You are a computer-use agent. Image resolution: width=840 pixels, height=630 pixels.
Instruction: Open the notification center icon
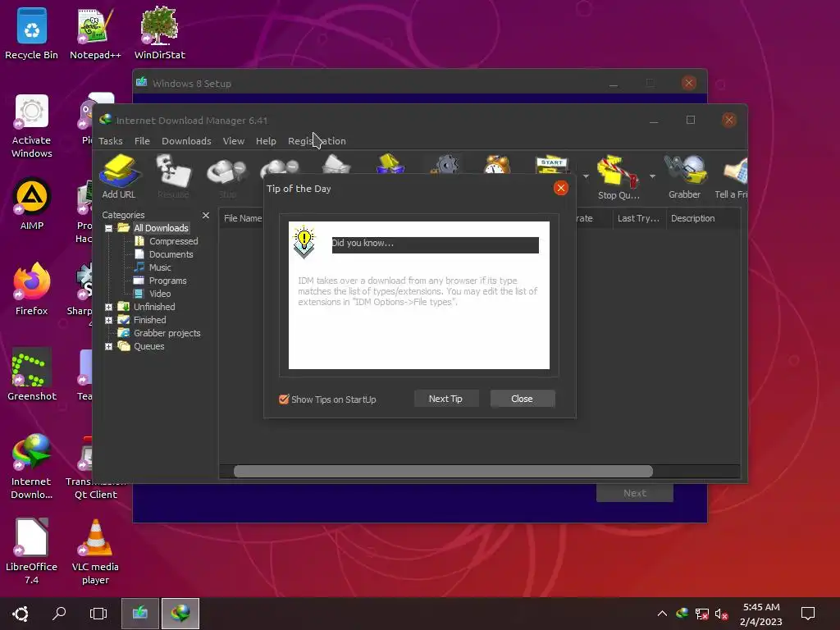[807, 614]
